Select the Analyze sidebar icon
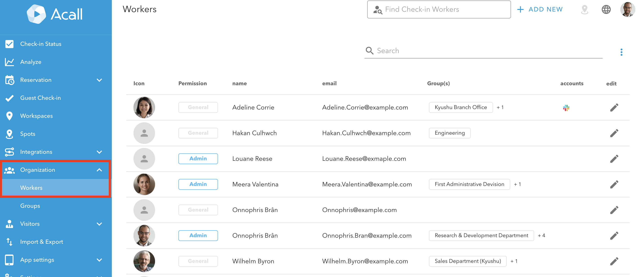The image size is (644, 277). pyautogui.click(x=9, y=62)
